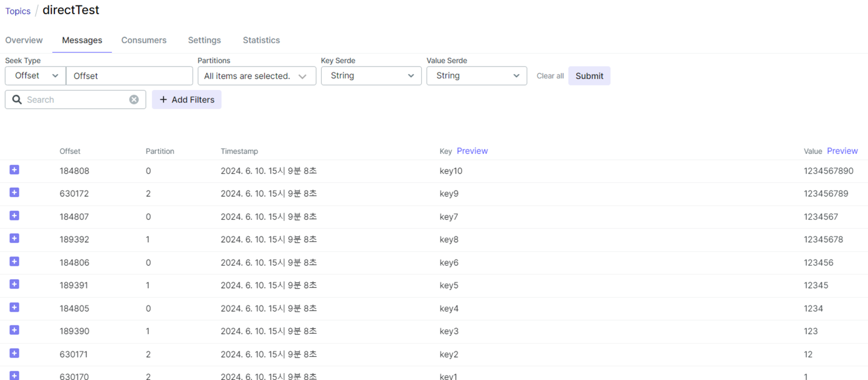This screenshot has height=380, width=868.
Task: Click the Add Filters button
Action: 187,99
